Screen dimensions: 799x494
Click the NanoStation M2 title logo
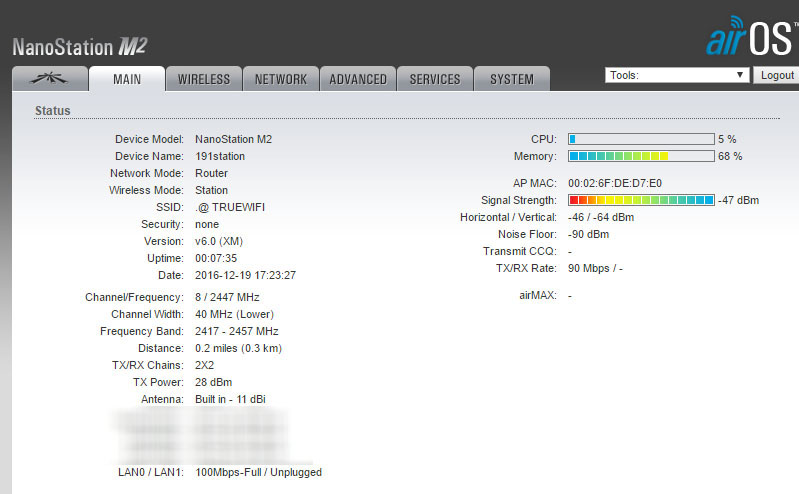[x=80, y=47]
